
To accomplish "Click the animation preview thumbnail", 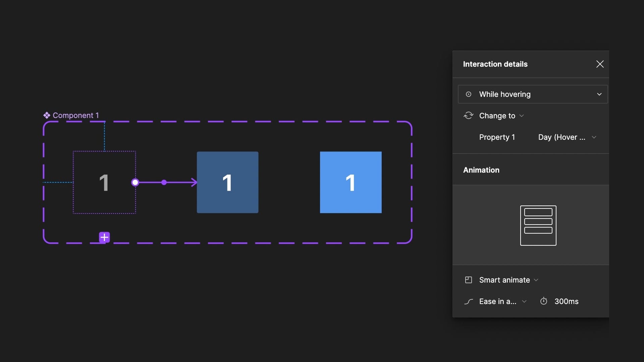I will [538, 225].
